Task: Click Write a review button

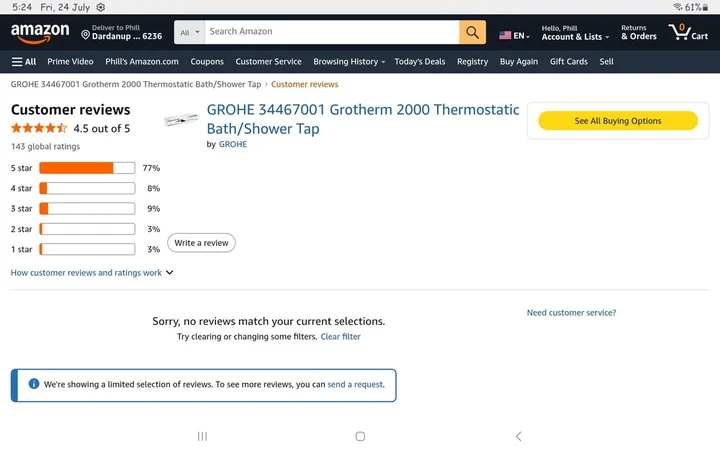Action: point(201,242)
